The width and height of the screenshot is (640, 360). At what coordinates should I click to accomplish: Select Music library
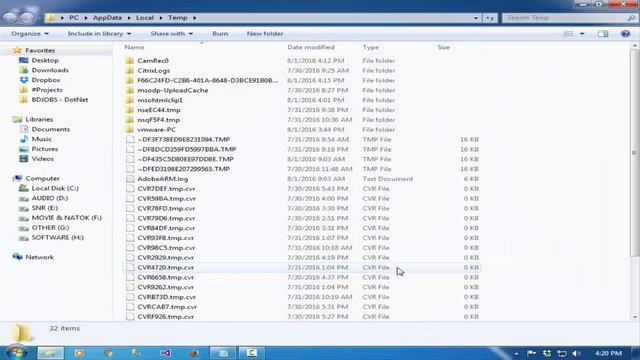point(42,139)
